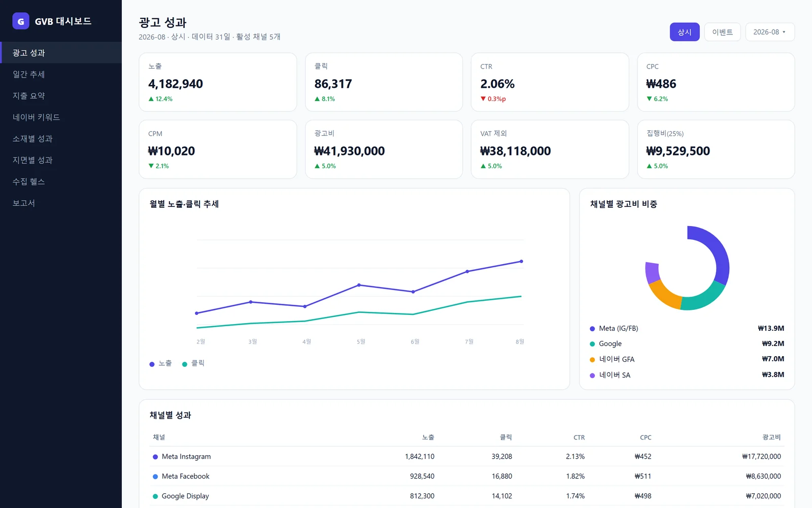
Task: Open the 광고 성과 sidebar menu
Action: pos(61,53)
